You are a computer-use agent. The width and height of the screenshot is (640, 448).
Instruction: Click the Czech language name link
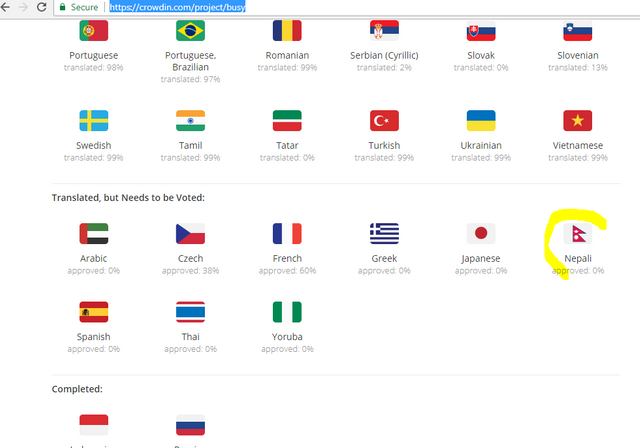click(x=190, y=259)
